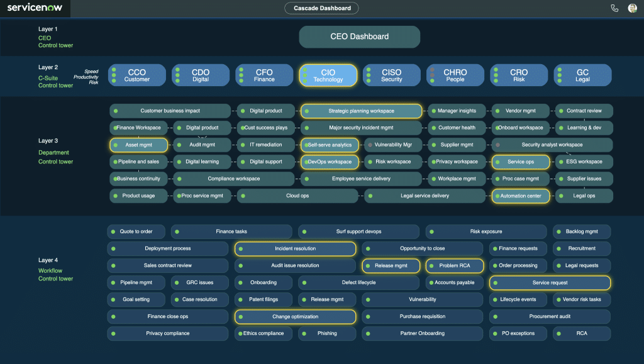Open the user profile avatar
The height and width of the screenshot is (364, 644).
coord(632,8)
